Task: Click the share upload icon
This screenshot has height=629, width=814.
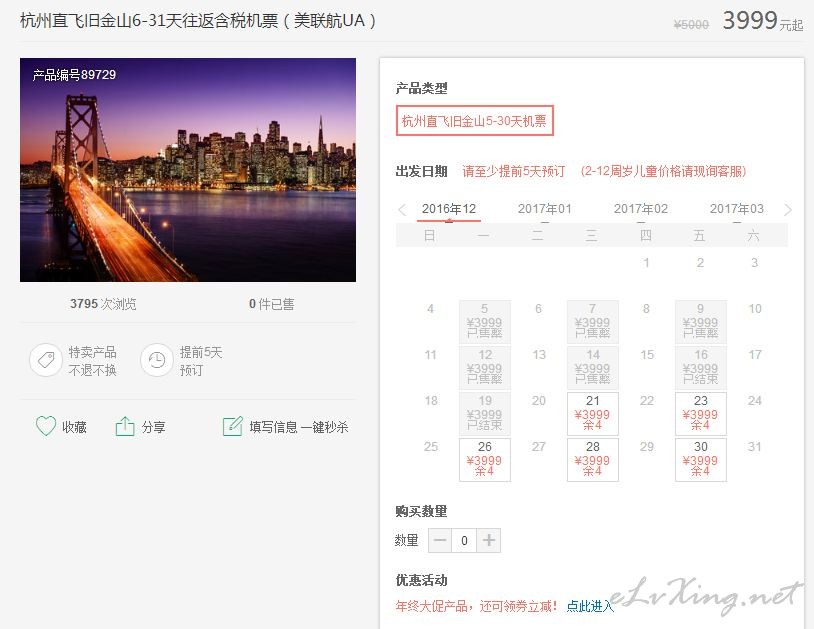Action: (x=125, y=427)
